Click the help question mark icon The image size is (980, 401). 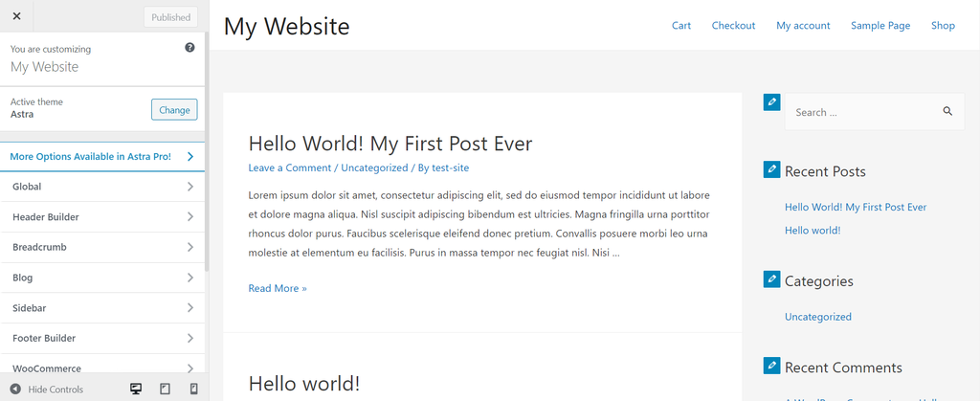pyautogui.click(x=189, y=48)
